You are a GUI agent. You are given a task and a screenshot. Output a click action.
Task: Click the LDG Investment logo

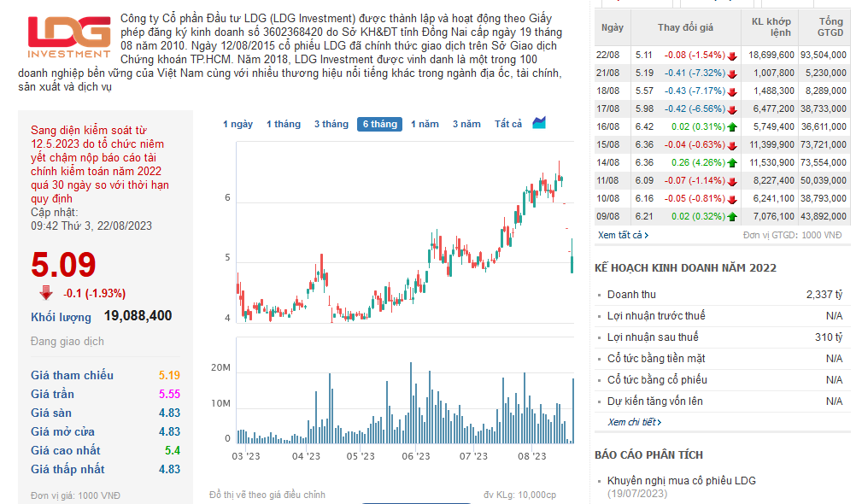(x=68, y=37)
